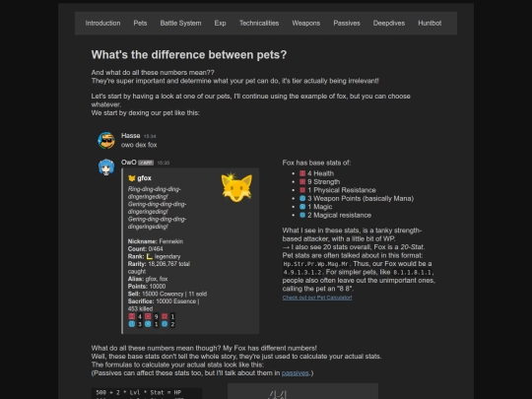
Task: Click the 'Sell: 15000 Cowoncy' line
Action: 167,294
